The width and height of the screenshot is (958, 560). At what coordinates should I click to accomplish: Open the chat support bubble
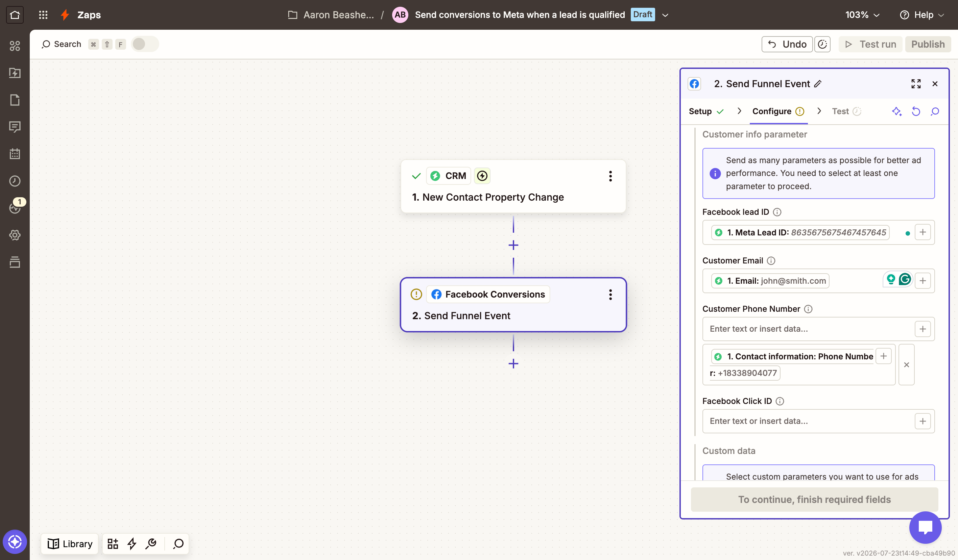click(925, 527)
